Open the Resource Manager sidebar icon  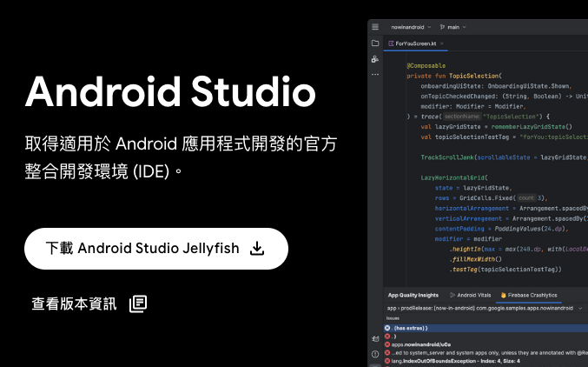click(375, 59)
